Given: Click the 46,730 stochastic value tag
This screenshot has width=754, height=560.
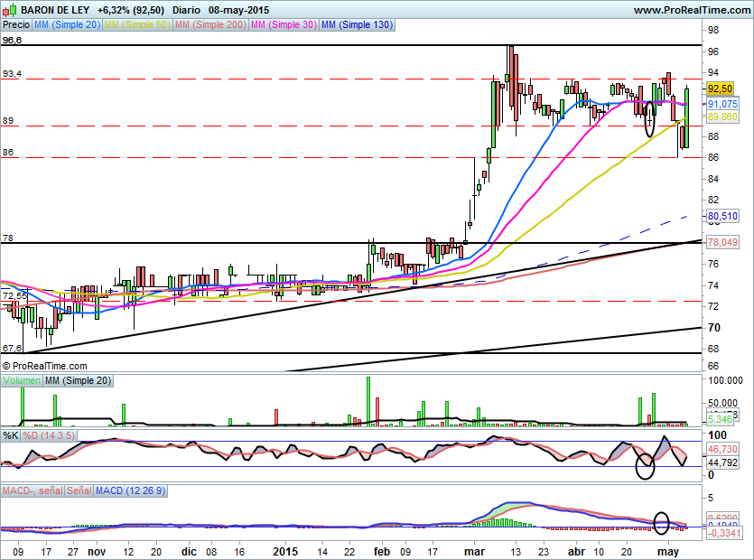Looking at the screenshot, I should pyautogui.click(x=722, y=449).
